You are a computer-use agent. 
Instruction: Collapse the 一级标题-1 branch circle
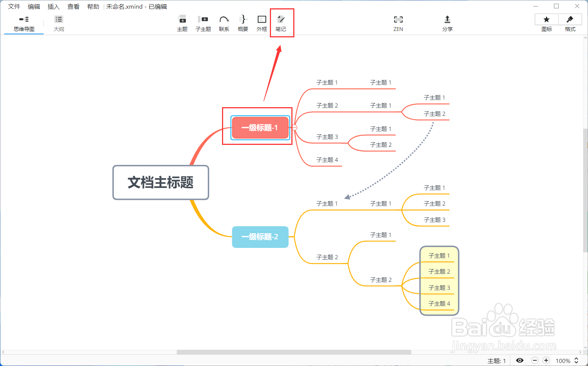[294, 128]
